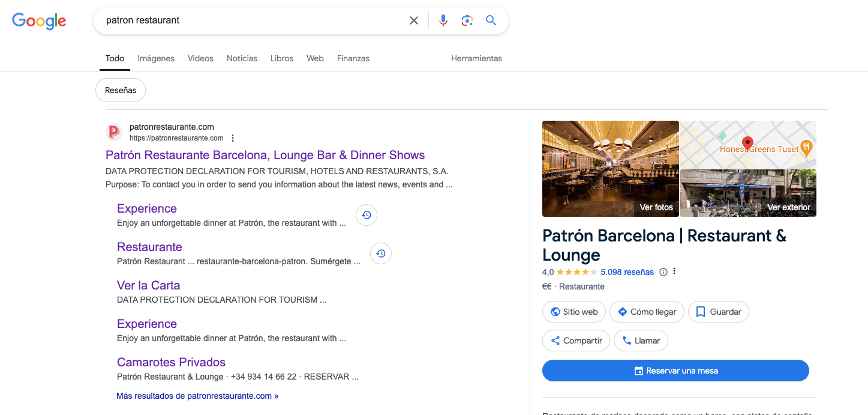The height and width of the screenshot is (415, 868).
Task: Open Herramientas search tools
Action: click(476, 58)
